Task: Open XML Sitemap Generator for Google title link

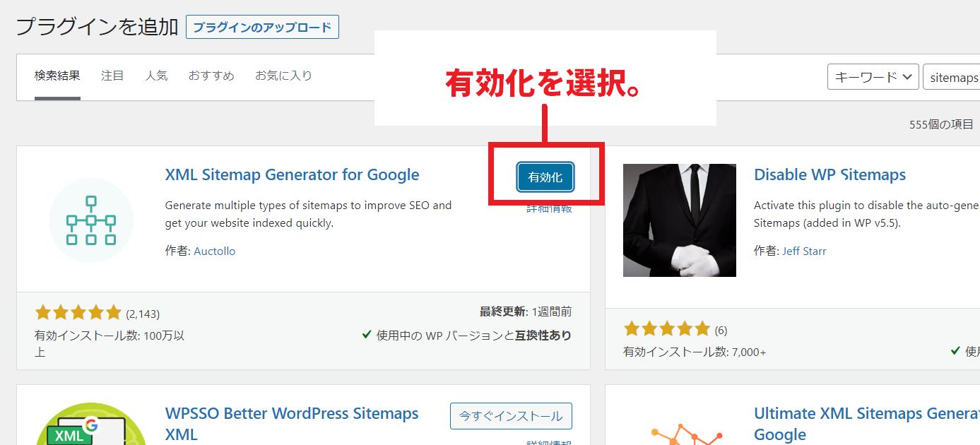Action: click(292, 174)
